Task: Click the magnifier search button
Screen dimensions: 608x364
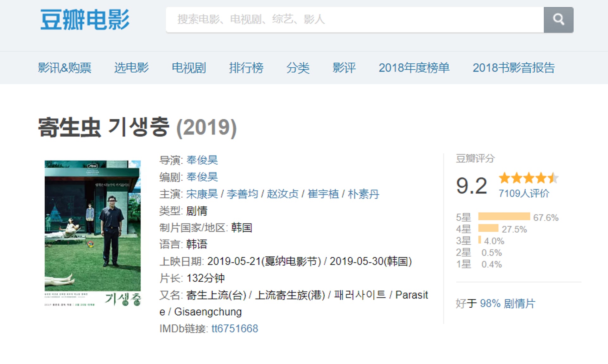Action: [558, 20]
